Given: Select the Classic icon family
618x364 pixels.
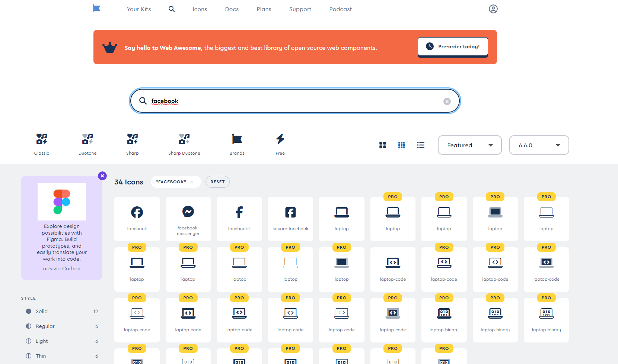Looking at the screenshot, I should 42,144.
